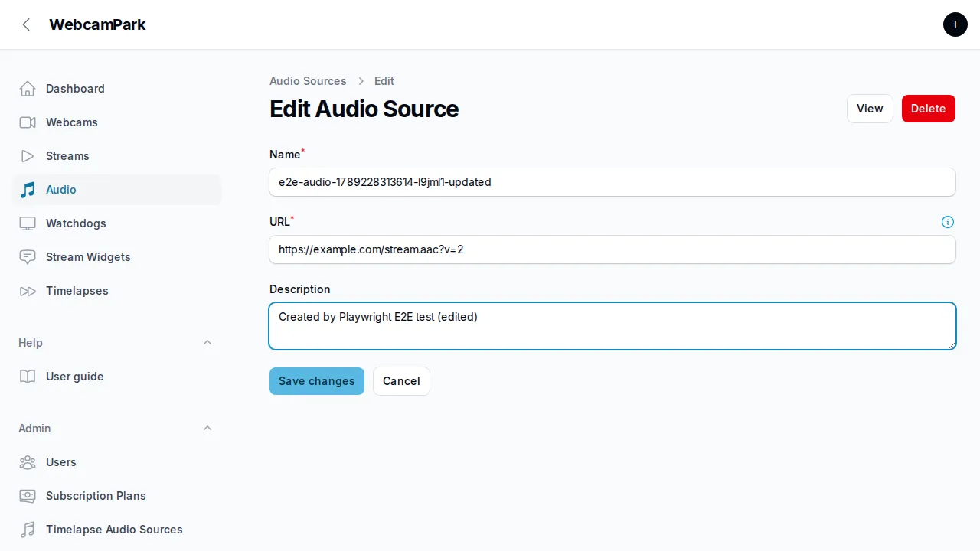Open Dashboard from the sidebar

[116, 89]
